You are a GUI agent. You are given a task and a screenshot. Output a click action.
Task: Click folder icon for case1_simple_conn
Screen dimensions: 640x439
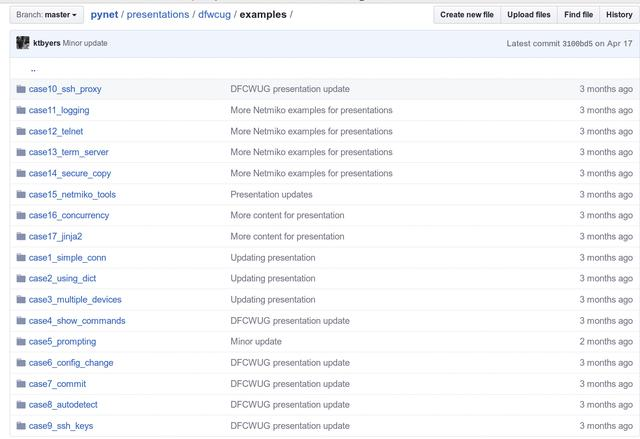tap(21, 258)
